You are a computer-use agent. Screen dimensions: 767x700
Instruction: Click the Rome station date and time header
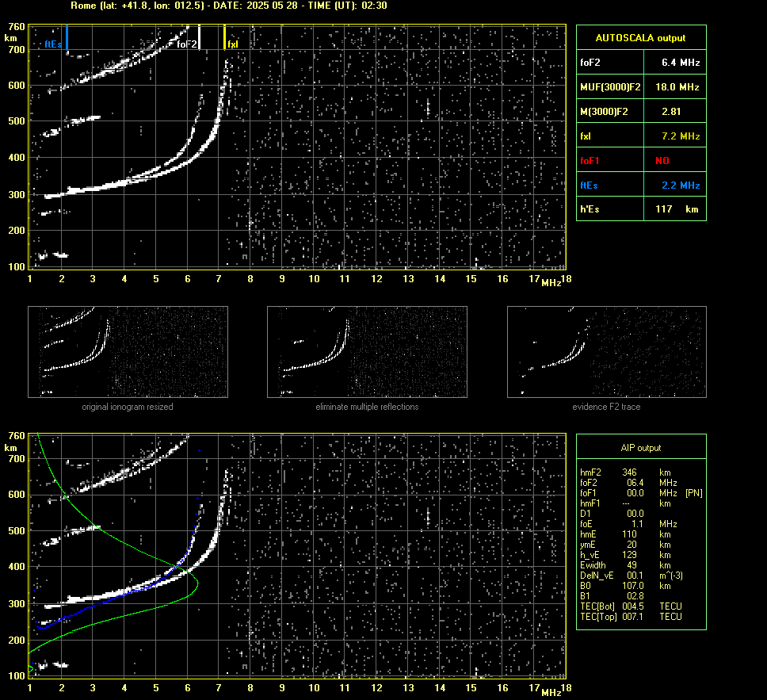[x=229, y=6]
